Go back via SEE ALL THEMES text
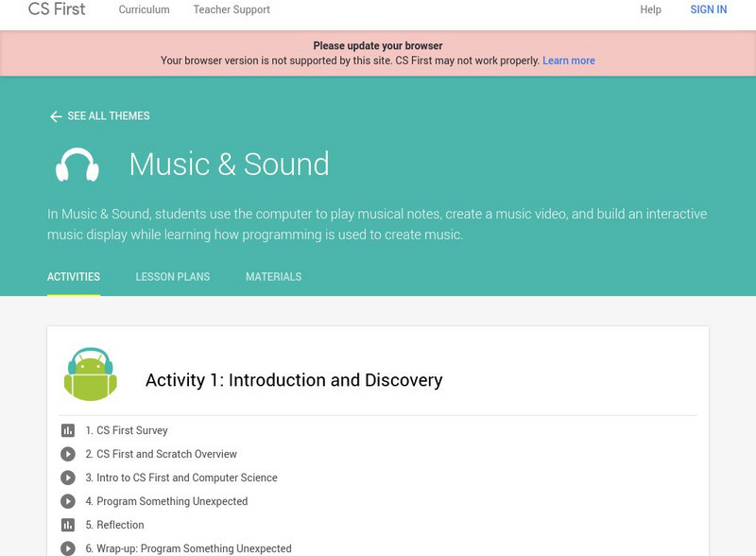 coord(109,115)
